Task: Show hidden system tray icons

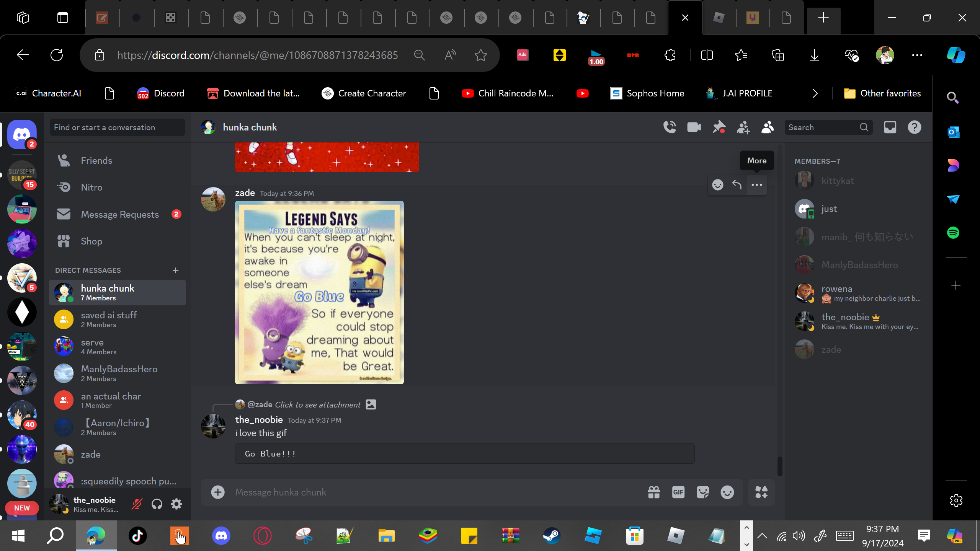Action: click(762, 536)
